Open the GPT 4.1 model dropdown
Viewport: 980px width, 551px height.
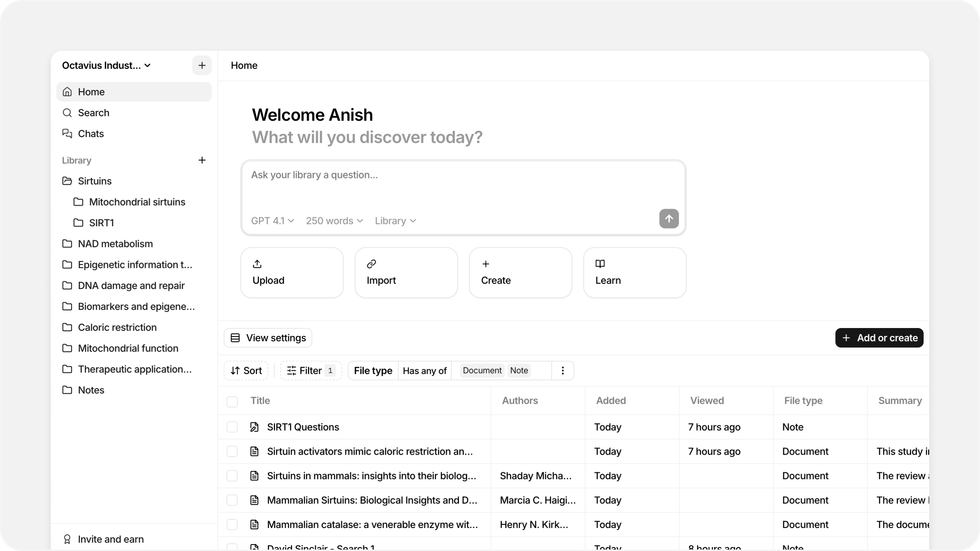pos(272,221)
